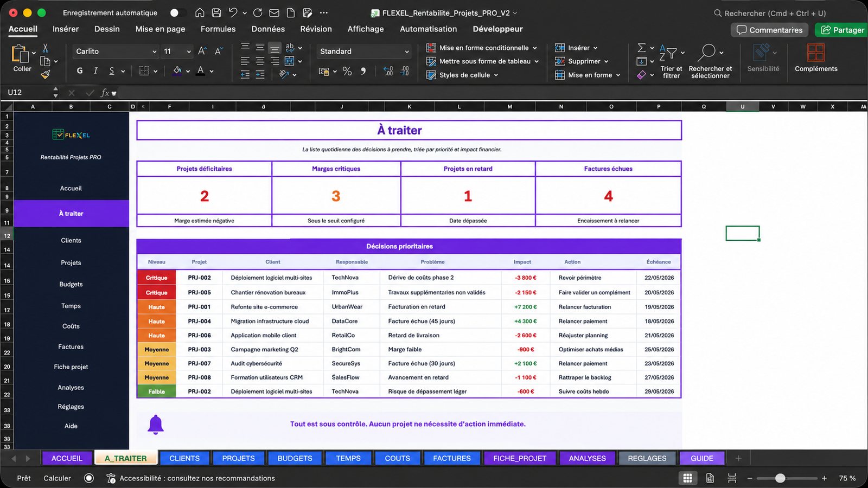The width and height of the screenshot is (868, 488).
Task: Toggle the Enregistrement automatique switch
Action: point(177,12)
